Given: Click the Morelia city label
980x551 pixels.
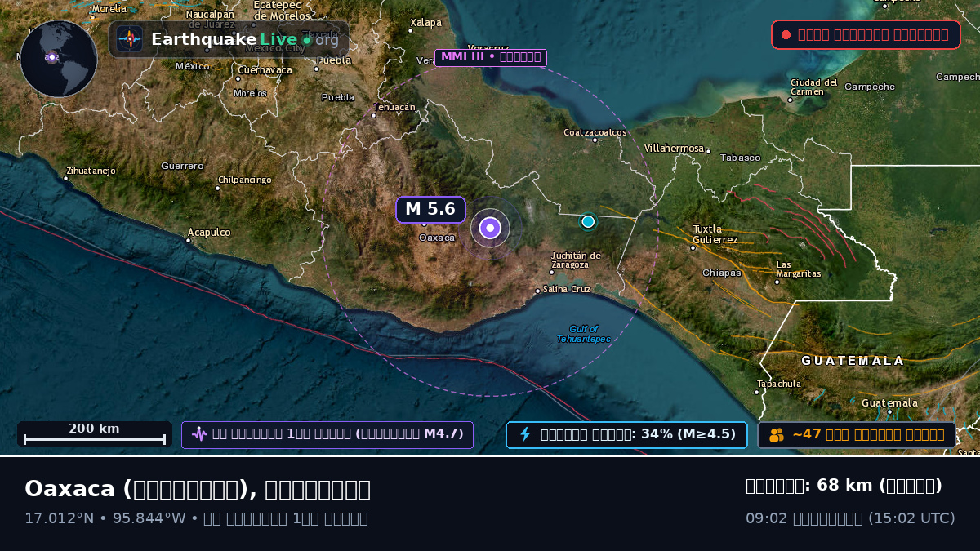Looking at the screenshot, I should click(109, 9).
